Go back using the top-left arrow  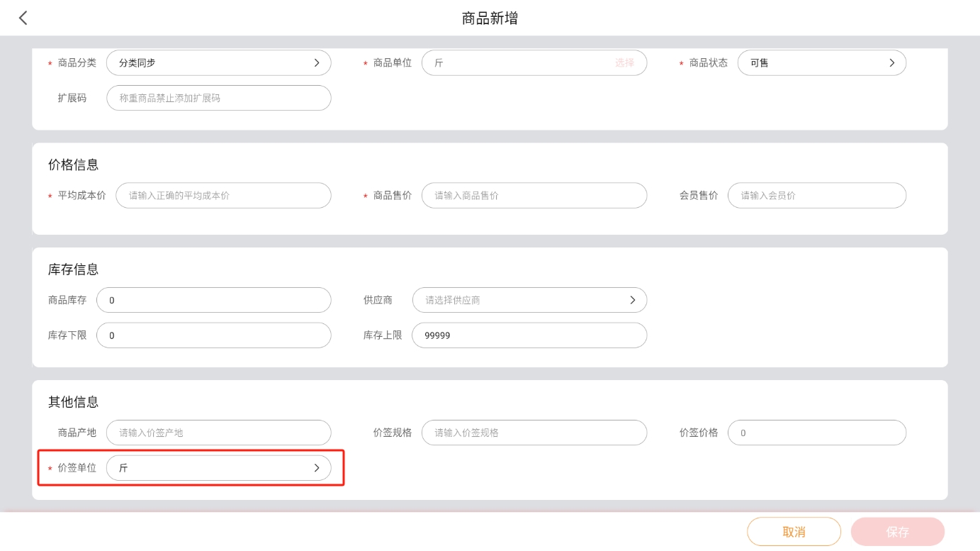point(23,18)
